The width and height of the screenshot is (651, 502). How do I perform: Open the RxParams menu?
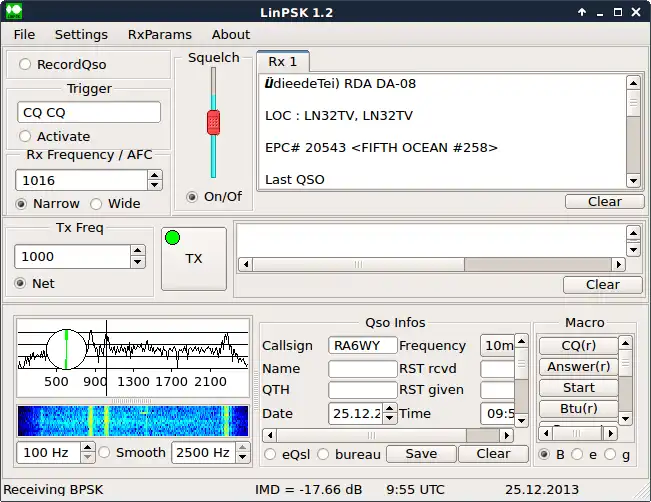pyautogui.click(x=160, y=34)
